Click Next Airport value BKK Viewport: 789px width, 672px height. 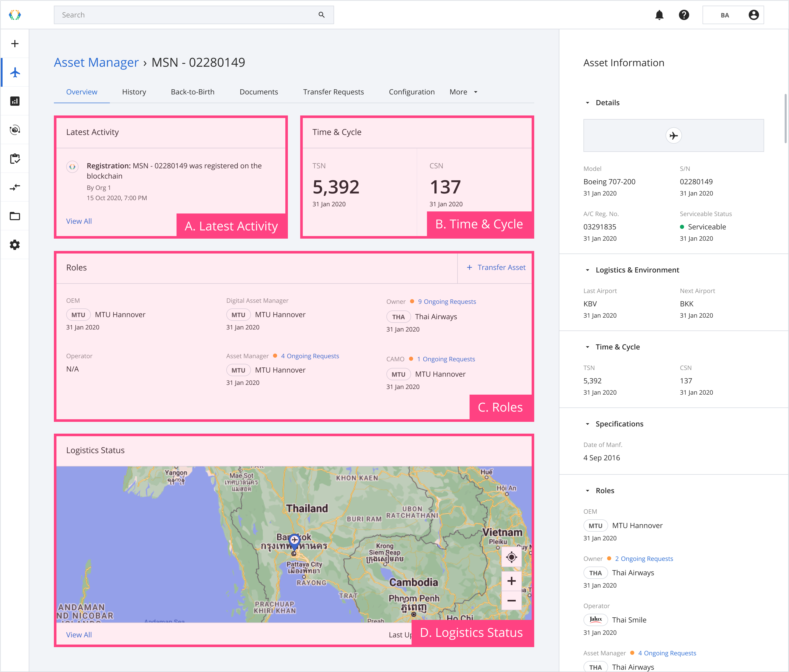[x=687, y=304]
